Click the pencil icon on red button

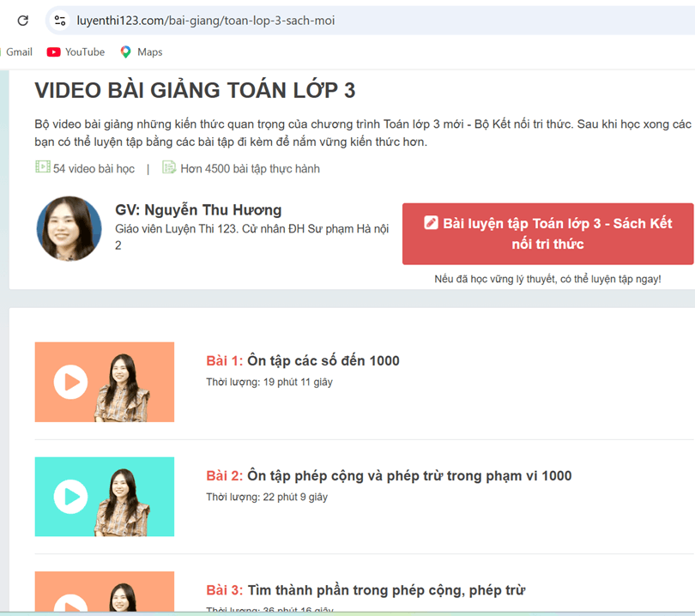click(431, 222)
